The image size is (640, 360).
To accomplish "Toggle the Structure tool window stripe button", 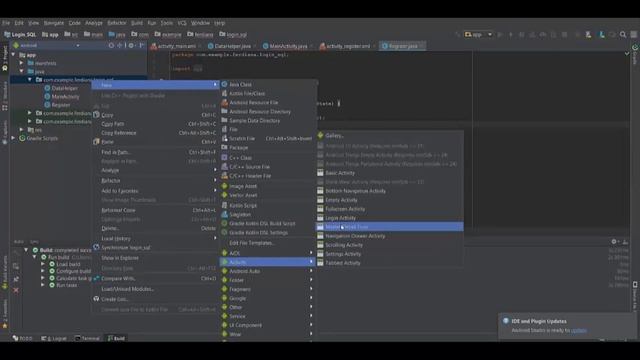I will 4,96.
